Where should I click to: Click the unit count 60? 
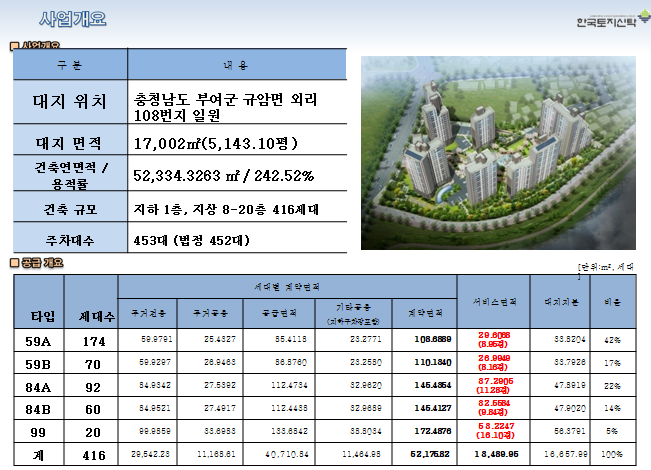[x=93, y=409]
